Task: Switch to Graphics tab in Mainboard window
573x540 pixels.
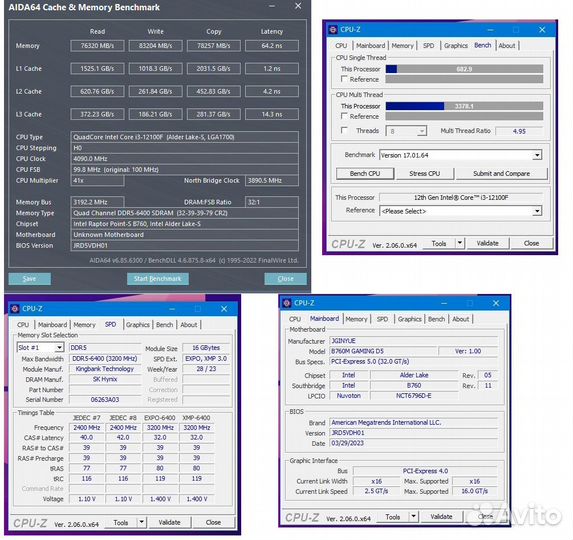Action: click(410, 319)
